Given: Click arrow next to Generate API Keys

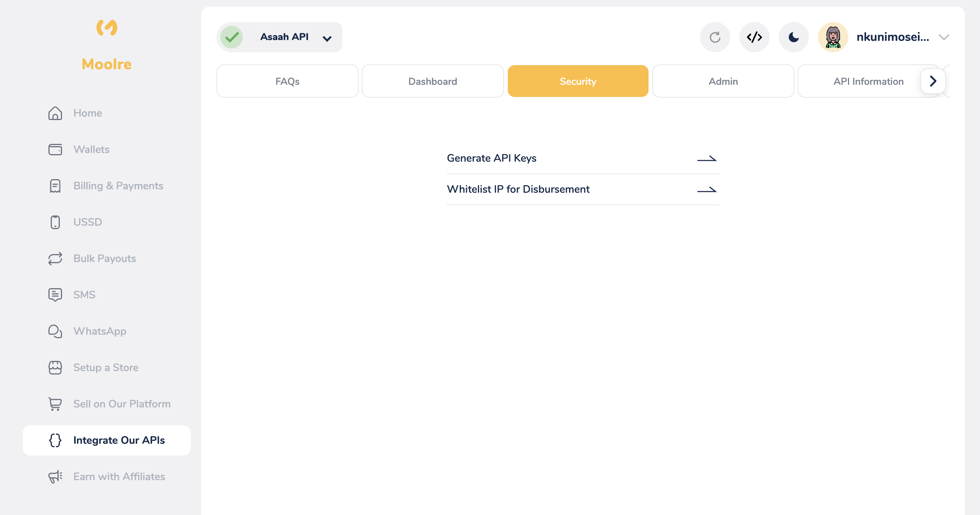Looking at the screenshot, I should pyautogui.click(x=707, y=158).
